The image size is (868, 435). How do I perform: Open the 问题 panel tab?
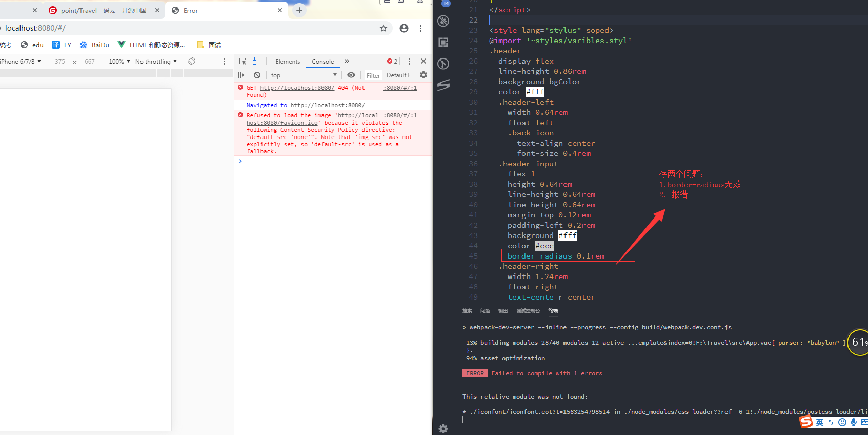(485, 311)
